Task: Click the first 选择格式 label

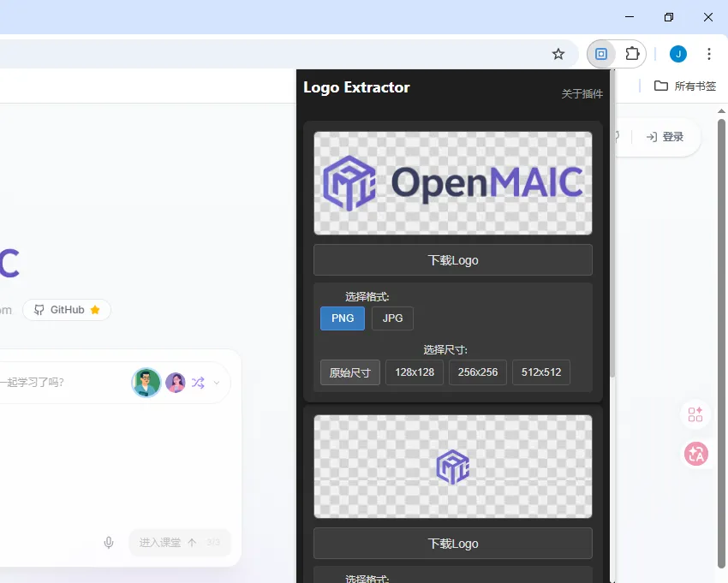Action: 367,296
